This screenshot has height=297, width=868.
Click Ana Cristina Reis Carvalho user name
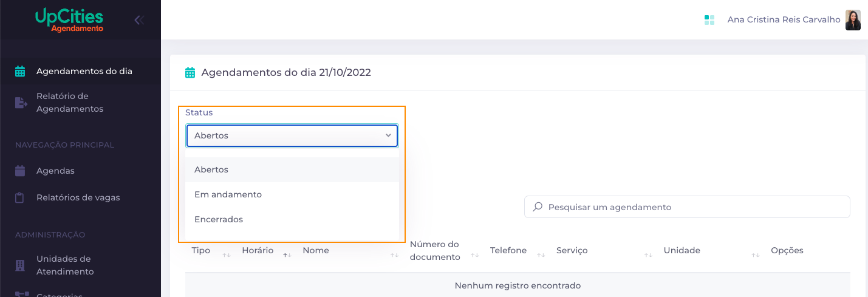click(784, 20)
